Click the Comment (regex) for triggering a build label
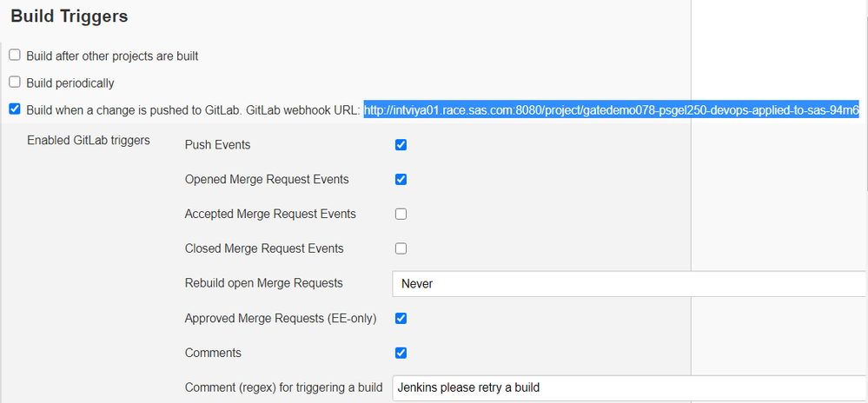868x403 pixels. click(x=283, y=387)
